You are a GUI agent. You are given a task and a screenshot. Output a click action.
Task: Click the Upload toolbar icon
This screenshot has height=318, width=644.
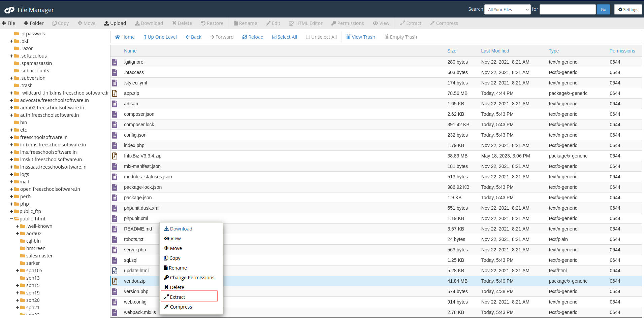pyautogui.click(x=107, y=23)
